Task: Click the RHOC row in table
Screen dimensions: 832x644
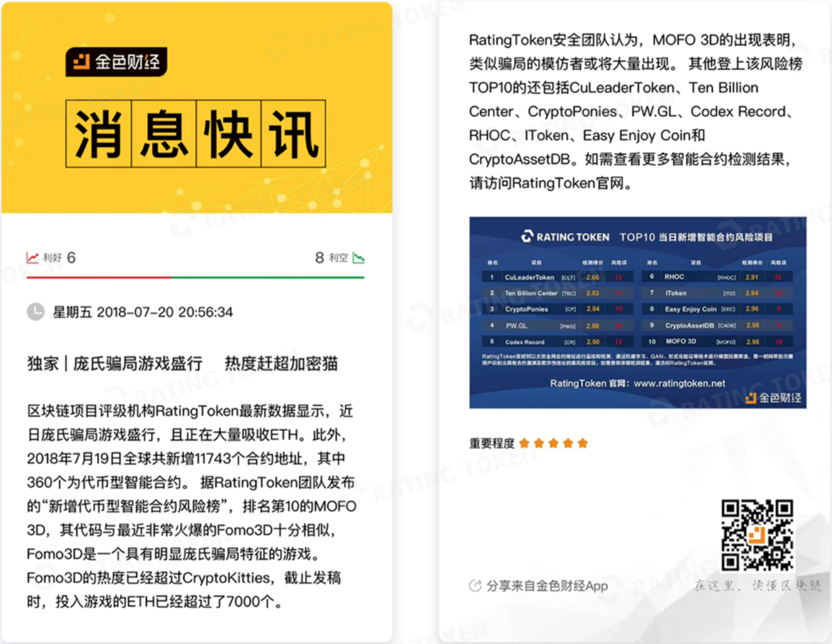Action: (717, 277)
